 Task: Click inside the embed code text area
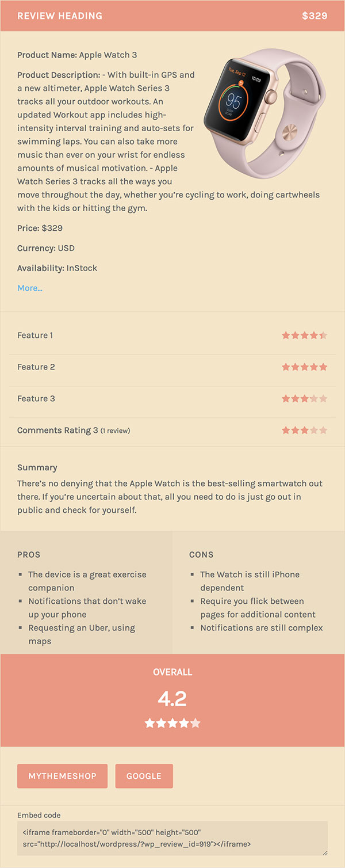coord(172,838)
